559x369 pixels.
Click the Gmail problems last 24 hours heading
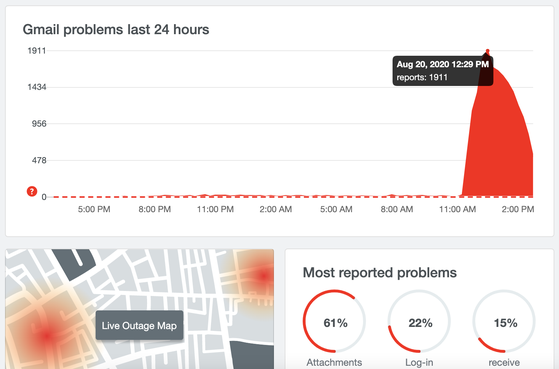click(116, 29)
